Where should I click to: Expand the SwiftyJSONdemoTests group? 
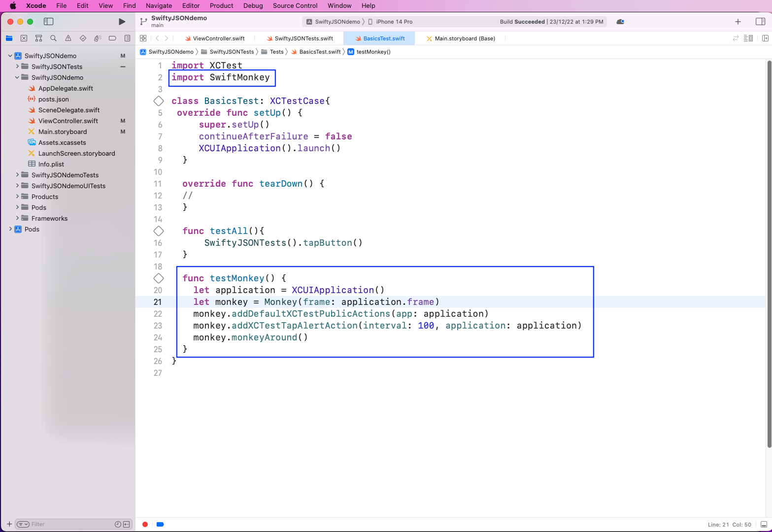[17, 175]
